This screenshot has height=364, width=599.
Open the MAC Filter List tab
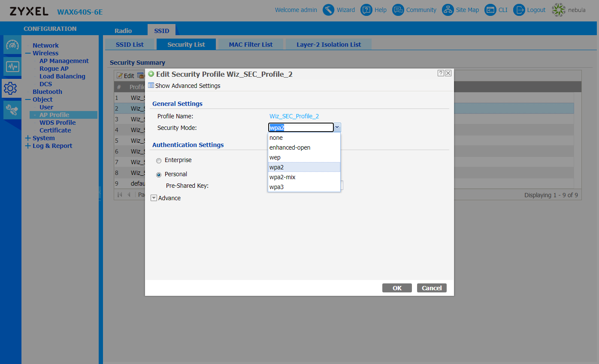pos(251,44)
